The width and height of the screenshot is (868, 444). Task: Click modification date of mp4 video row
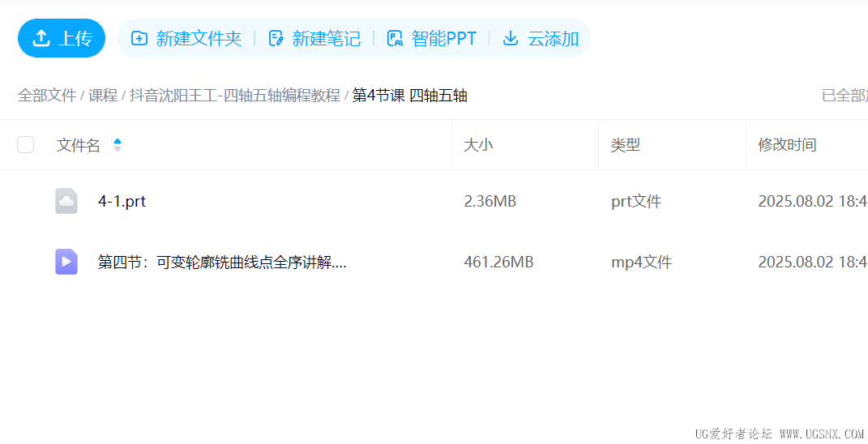[813, 262]
